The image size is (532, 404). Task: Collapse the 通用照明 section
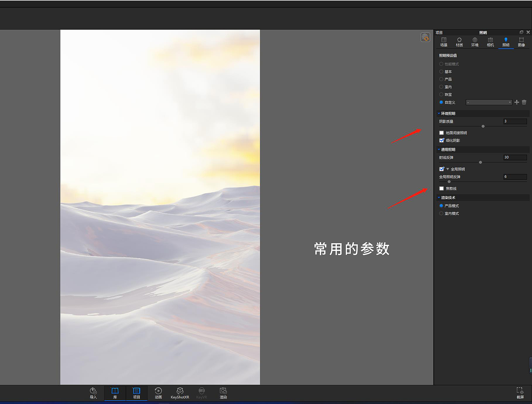[439, 149]
